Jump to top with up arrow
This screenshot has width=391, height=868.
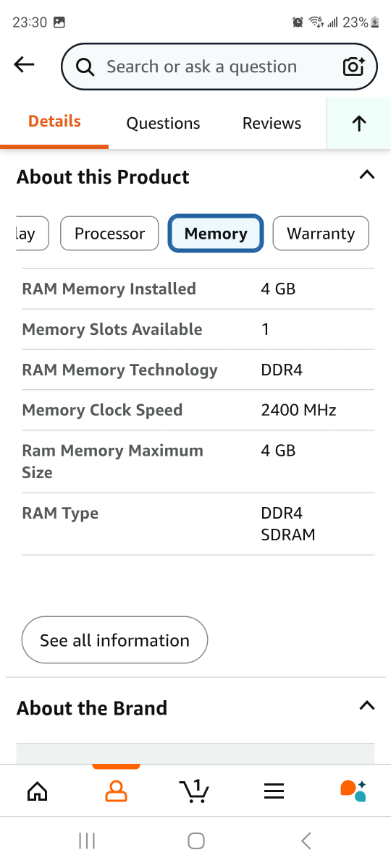click(359, 124)
